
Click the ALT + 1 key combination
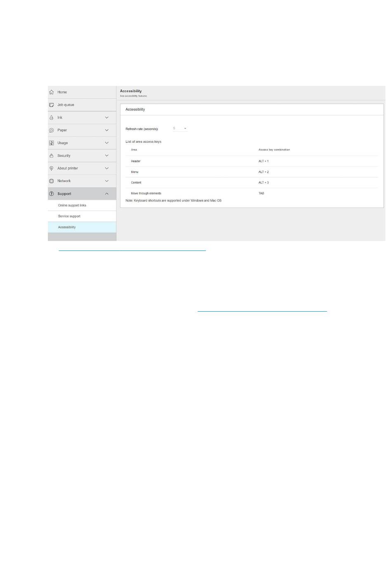tap(264, 161)
